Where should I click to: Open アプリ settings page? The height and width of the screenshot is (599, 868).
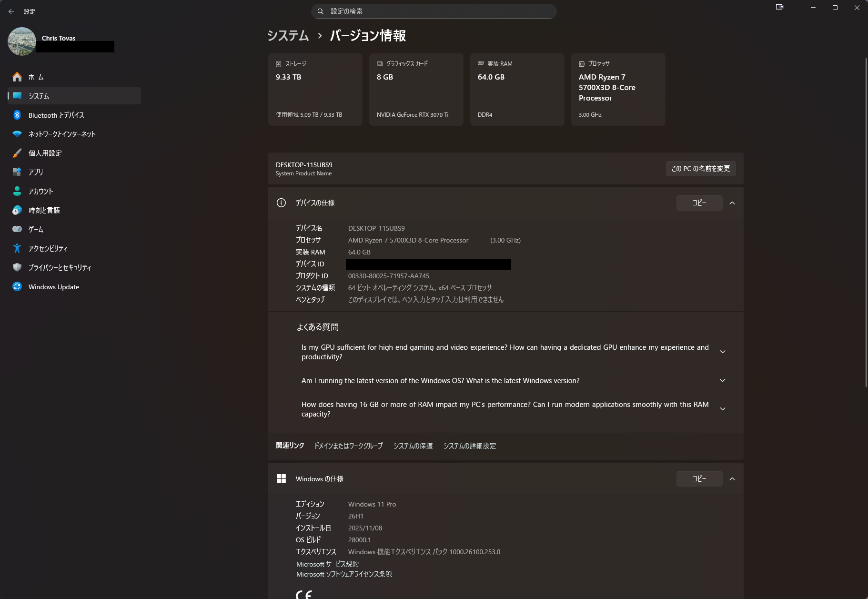pos(74,172)
